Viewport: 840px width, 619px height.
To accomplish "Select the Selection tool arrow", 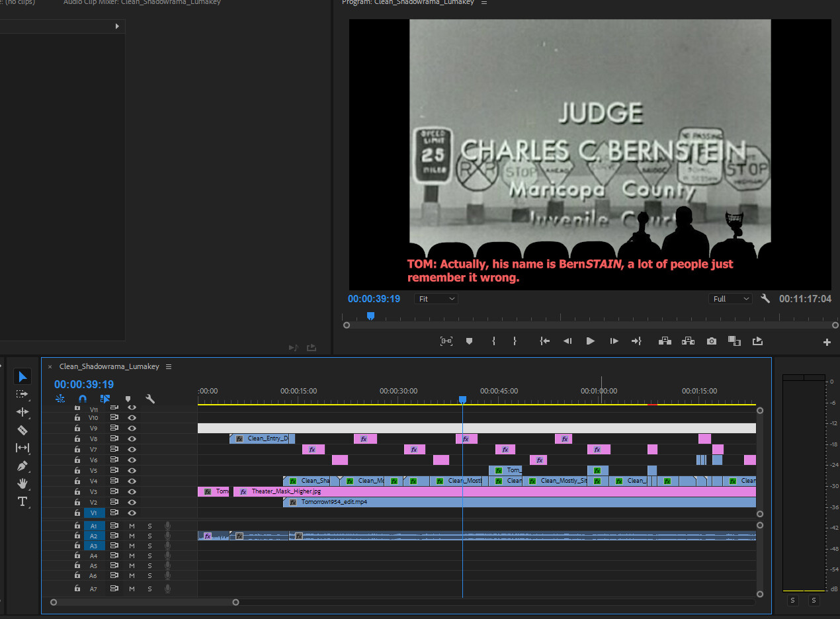I will click(22, 376).
